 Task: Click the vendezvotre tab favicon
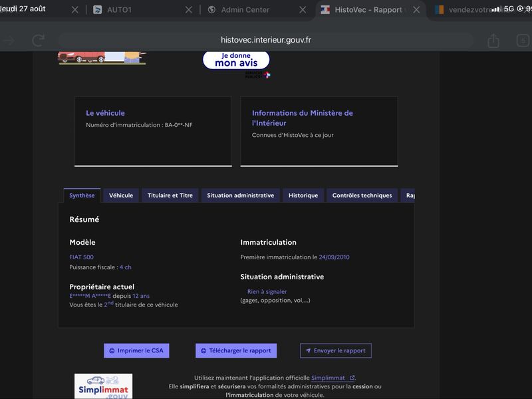point(440,10)
